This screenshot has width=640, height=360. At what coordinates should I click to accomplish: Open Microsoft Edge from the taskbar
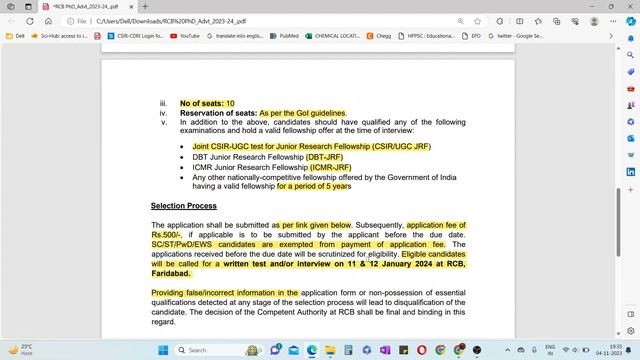click(x=312, y=350)
